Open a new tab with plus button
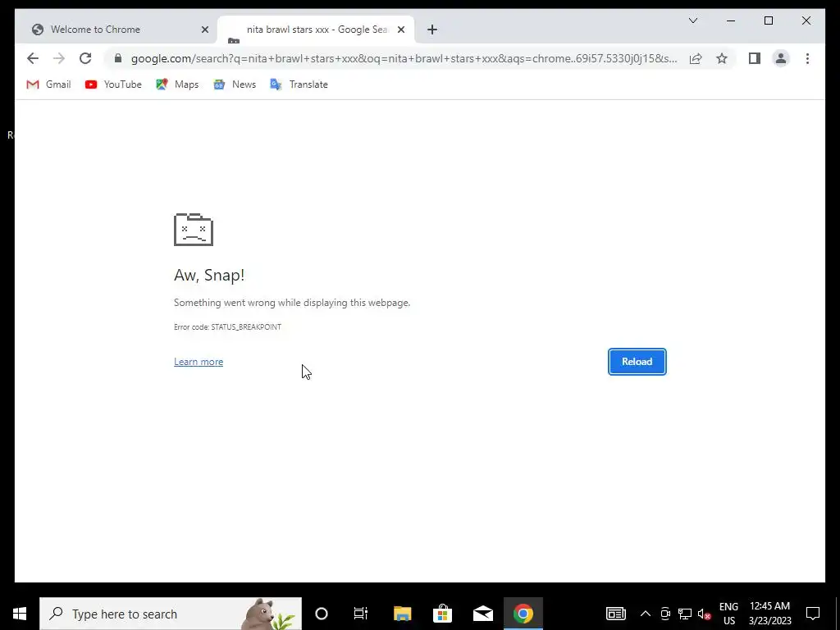The height and width of the screenshot is (630, 840). point(432,30)
